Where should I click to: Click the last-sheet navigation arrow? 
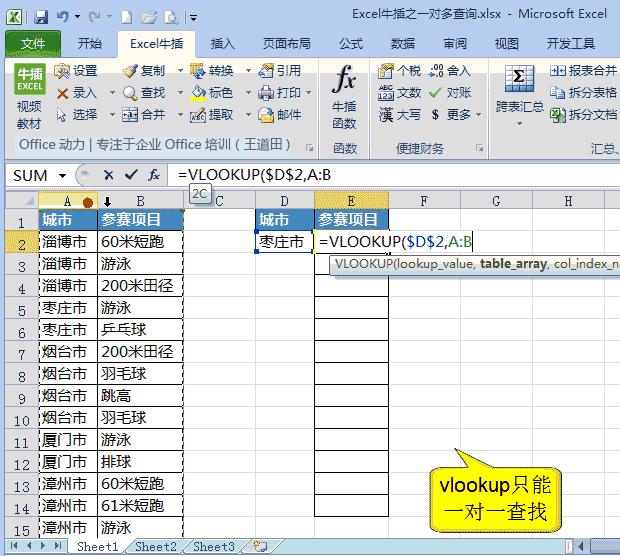[58, 546]
